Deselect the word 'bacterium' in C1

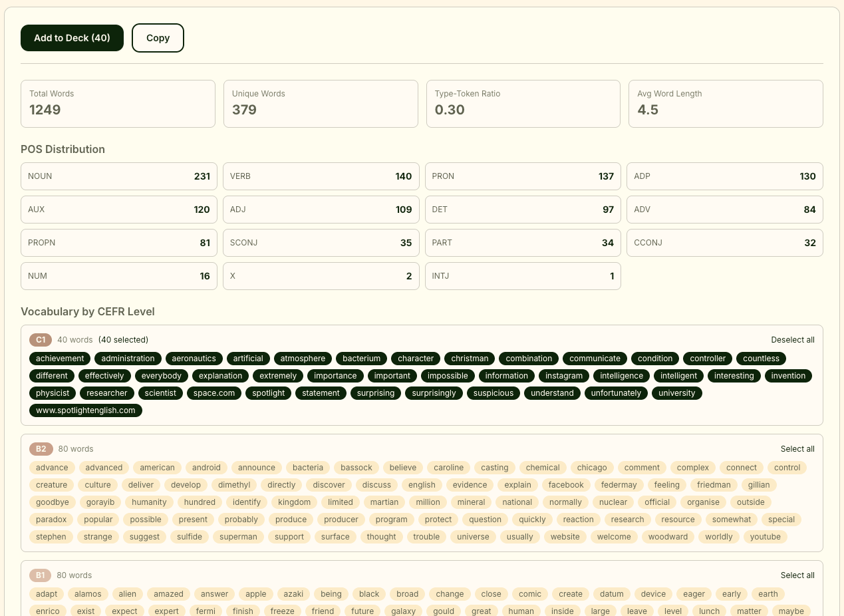coord(361,359)
